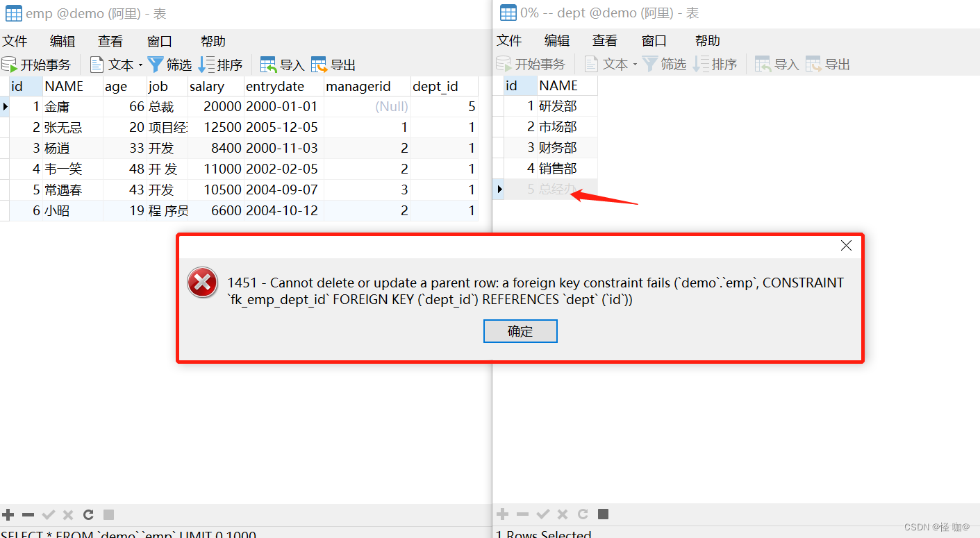This screenshot has height=538, width=980.
Task: Select 财务部 row in dept table
Action: 545,148
